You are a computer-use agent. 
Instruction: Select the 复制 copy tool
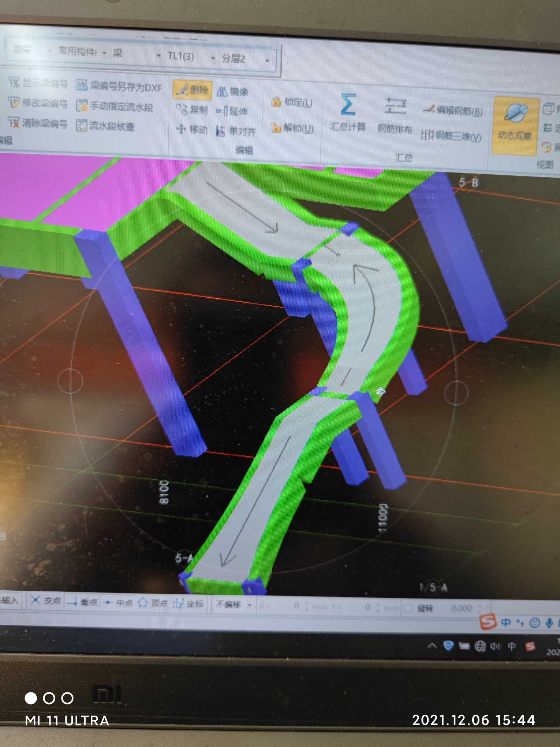coord(191,110)
